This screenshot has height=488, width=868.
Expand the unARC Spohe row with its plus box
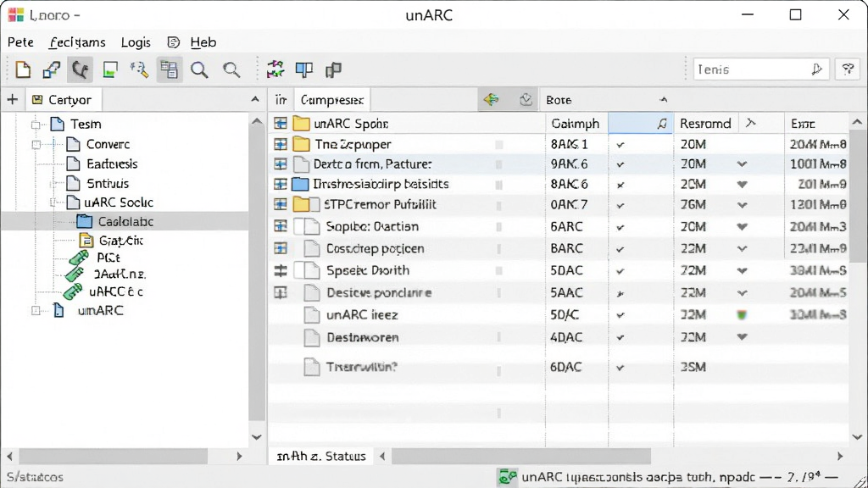[281, 124]
